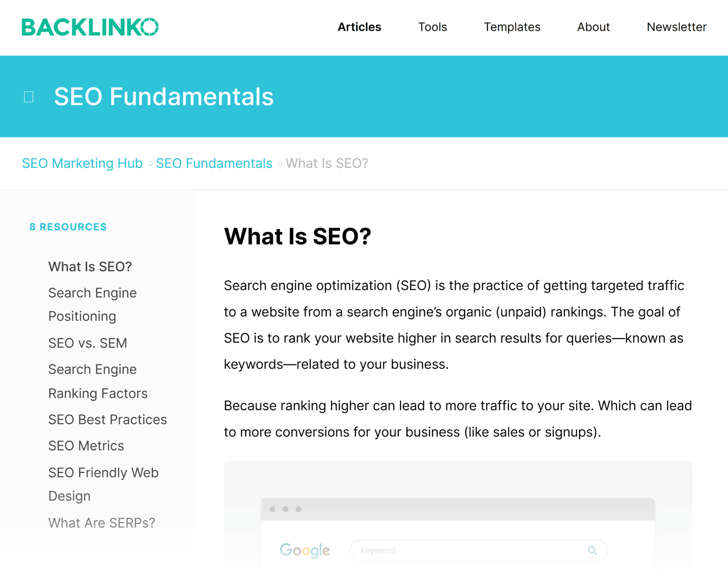
Task: Open the SEO vs. SEM article
Action: (87, 343)
